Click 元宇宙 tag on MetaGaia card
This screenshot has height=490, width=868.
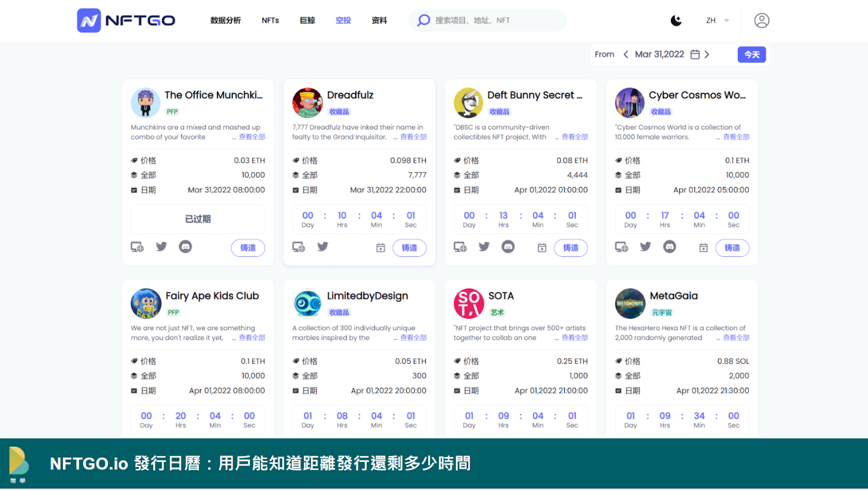pos(662,313)
